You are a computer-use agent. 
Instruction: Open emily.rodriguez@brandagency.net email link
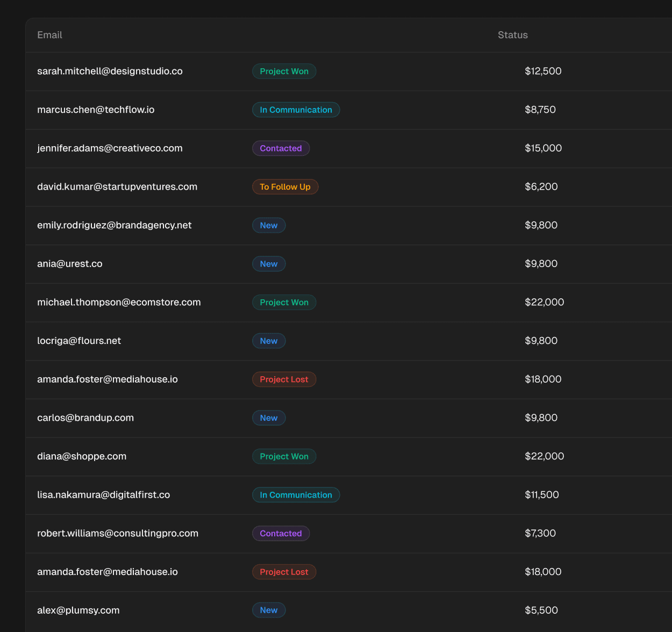[114, 225]
